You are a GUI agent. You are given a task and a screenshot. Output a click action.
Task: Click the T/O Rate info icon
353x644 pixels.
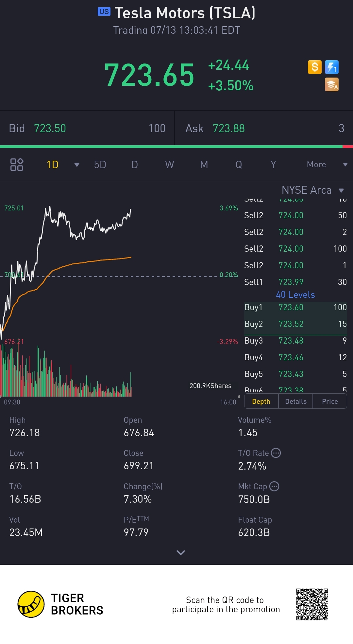[x=276, y=453]
